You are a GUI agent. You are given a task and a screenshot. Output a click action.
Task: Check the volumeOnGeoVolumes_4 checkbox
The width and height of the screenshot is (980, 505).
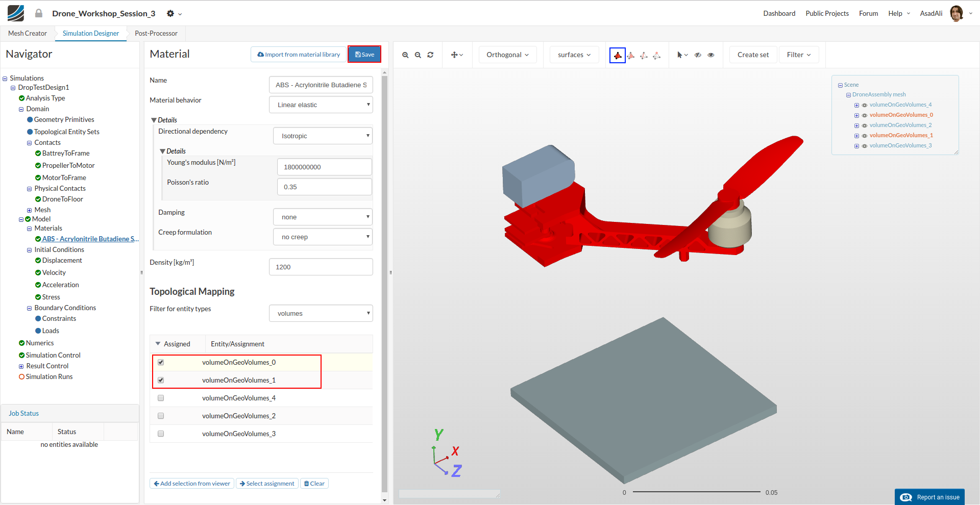161,398
